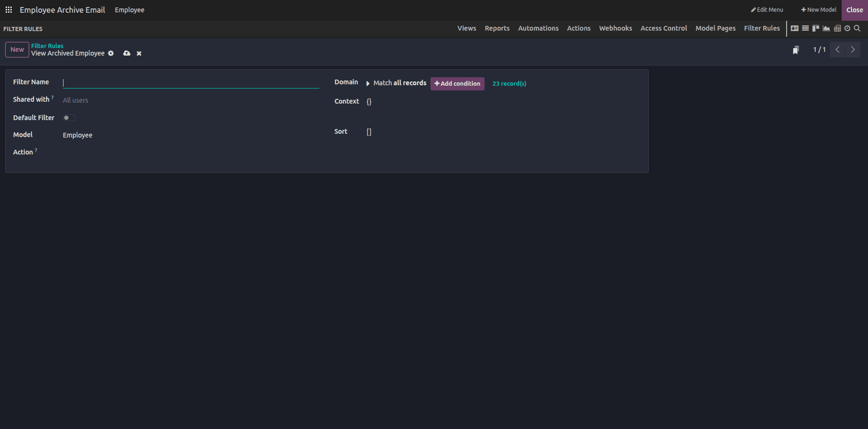Click the search magnifier icon

click(857, 28)
